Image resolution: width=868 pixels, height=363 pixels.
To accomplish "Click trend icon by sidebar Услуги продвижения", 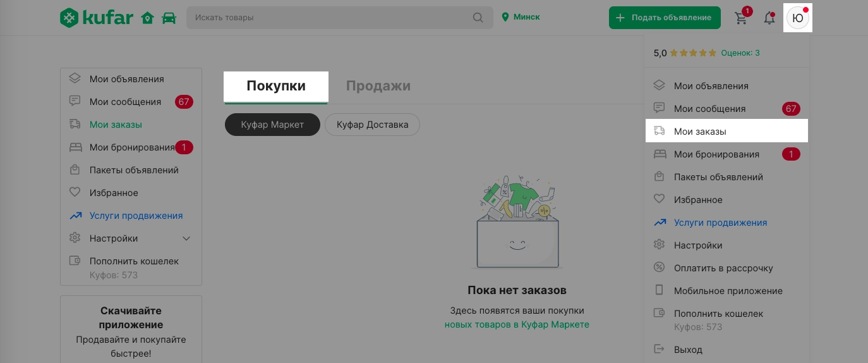I will click(x=75, y=215).
